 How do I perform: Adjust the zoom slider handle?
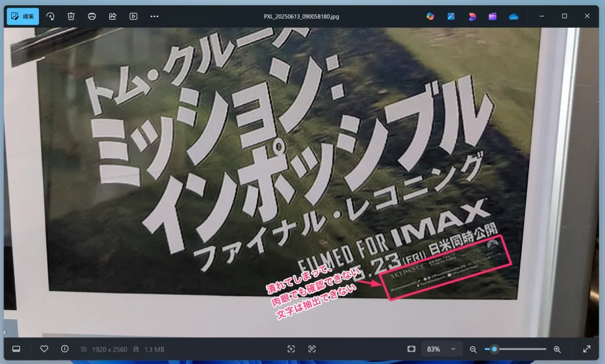click(495, 349)
